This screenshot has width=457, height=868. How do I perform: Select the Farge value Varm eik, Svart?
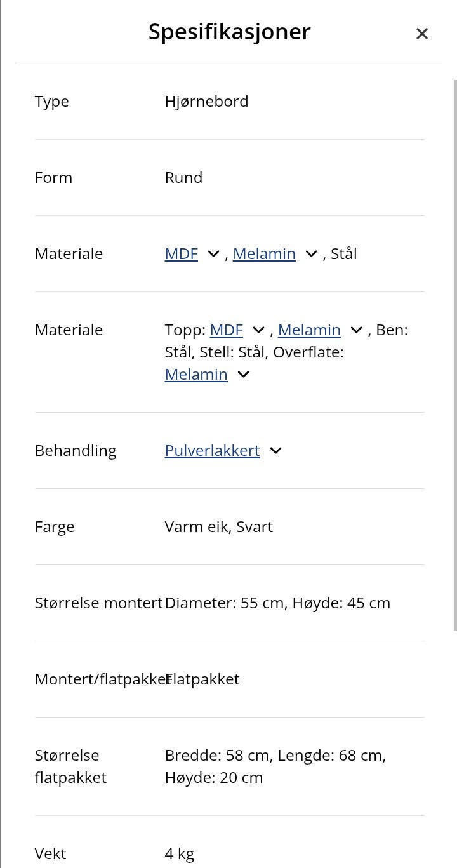coord(218,526)
